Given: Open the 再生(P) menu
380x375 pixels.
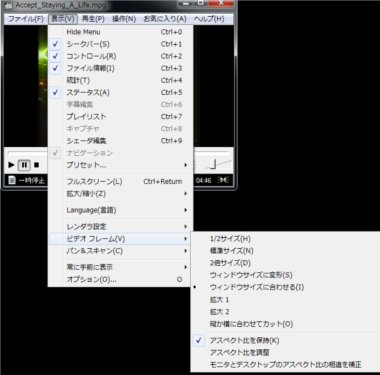Looking at the screenshot, I should pyautogui.click(x=93, y=19).
